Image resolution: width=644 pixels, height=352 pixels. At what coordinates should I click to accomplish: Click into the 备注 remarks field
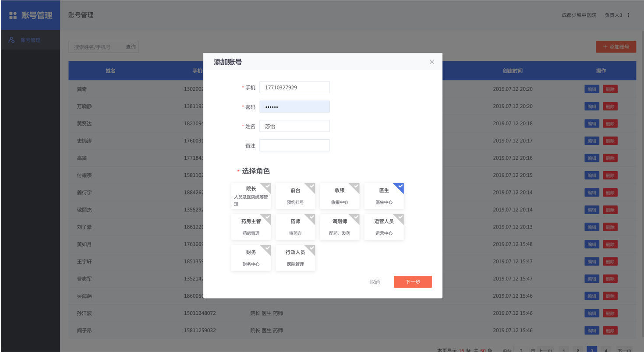point(294,145)
